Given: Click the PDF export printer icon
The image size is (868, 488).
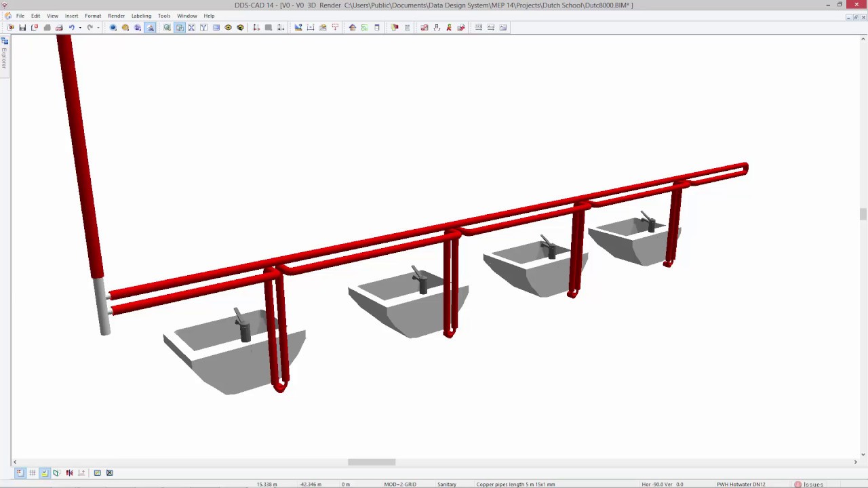Looking at the screenshot, I should click(x=59, y=27).
